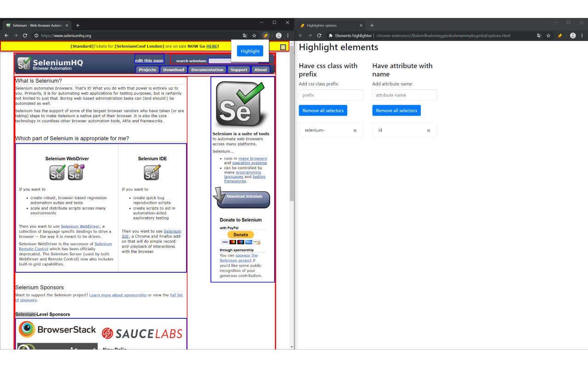Focus the attribute name input field
The height and width of the screenshot is (368, 588).
tap(405, 95)
